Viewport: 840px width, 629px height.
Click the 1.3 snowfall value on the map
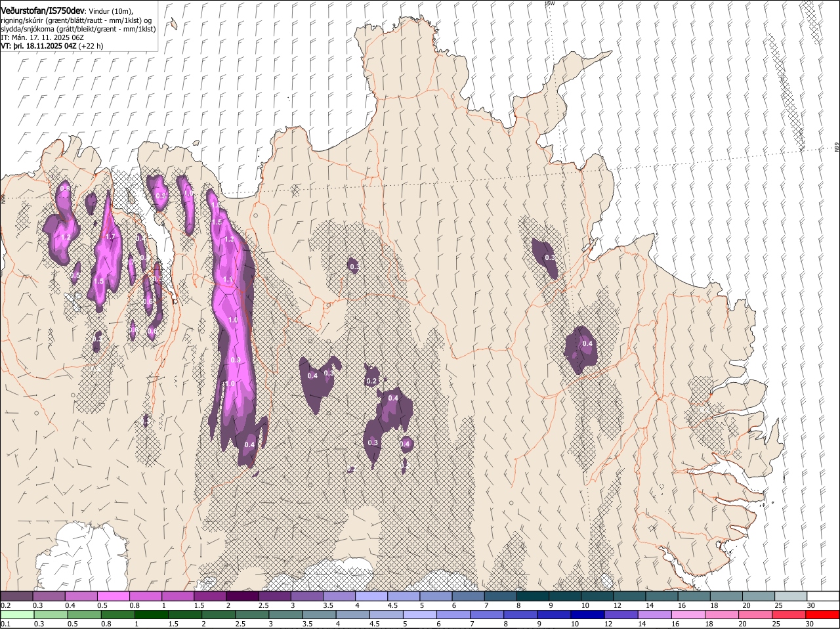pos(229,240)
